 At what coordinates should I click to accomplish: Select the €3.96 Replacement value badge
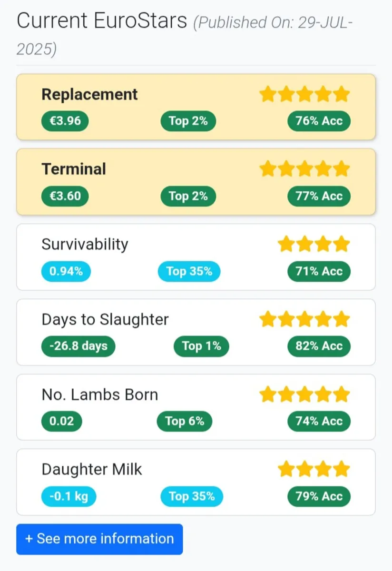[65, 121]
